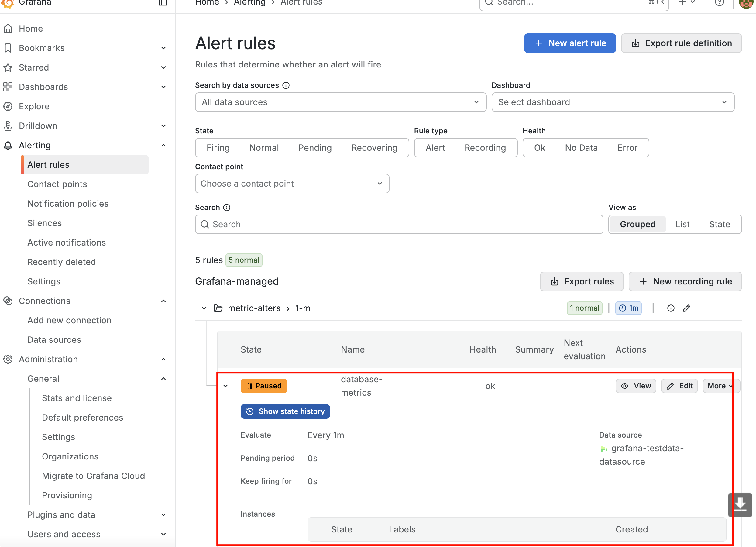Switch view to List mode
This screenshot has height=547, width=756.
682,224
